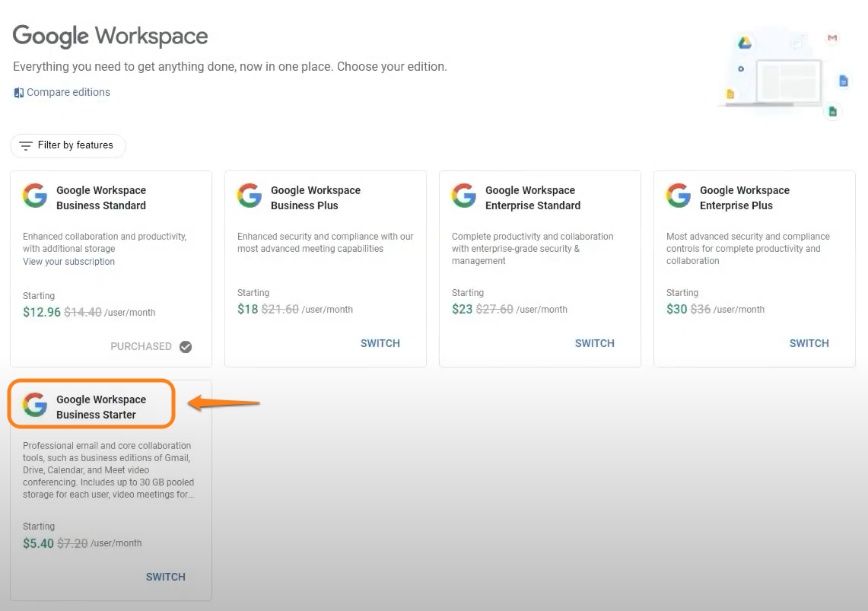Image resolution: width=868 pixels, height=611 pixels.
Task: Click the Google Workspace Business Standard title
Action: click(x=101, y=198)
